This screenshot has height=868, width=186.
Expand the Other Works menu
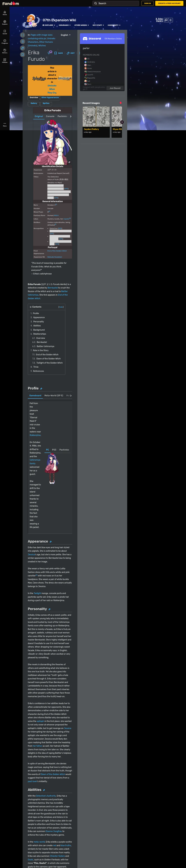click(x=81, y=25)
